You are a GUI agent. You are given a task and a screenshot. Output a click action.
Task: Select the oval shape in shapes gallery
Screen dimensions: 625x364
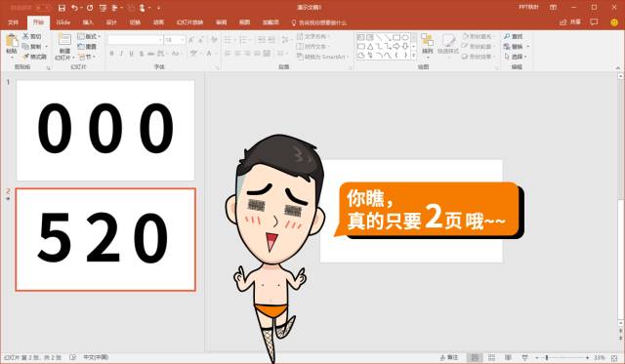coord(404,37)
